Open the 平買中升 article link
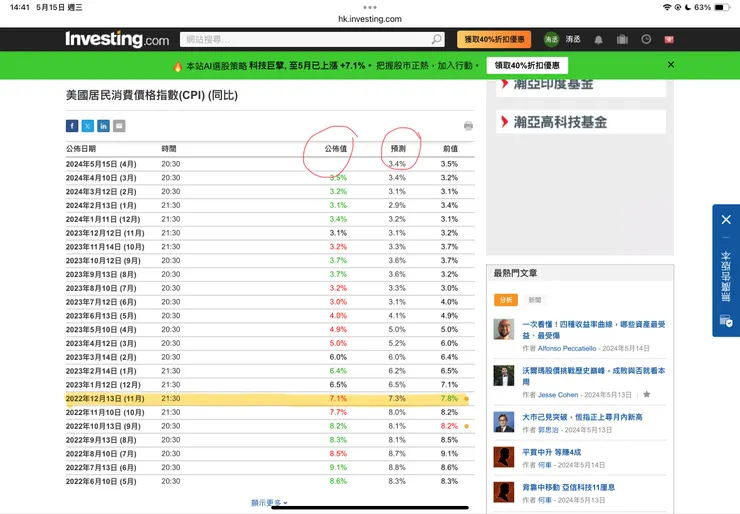740x514 pixels. pos(551,452)
